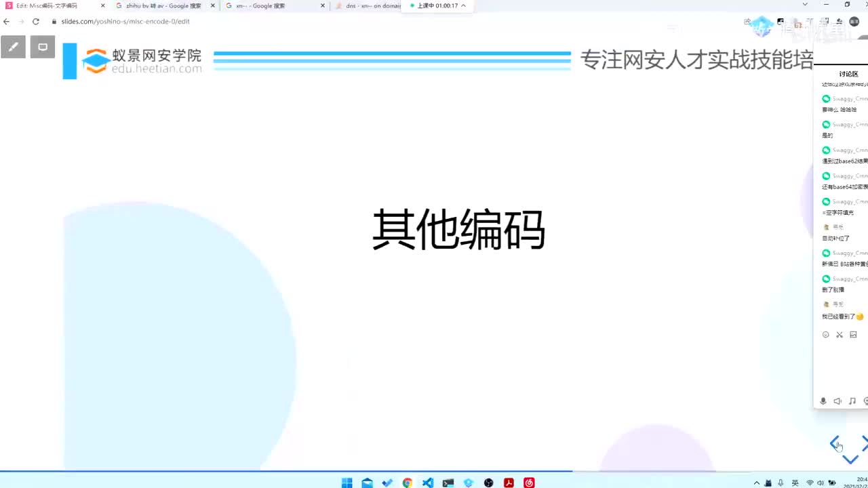This screenshot has height=488, width=868.
Task: Switch to xn-- Google 搜索 tab
Action: (260, 5)
